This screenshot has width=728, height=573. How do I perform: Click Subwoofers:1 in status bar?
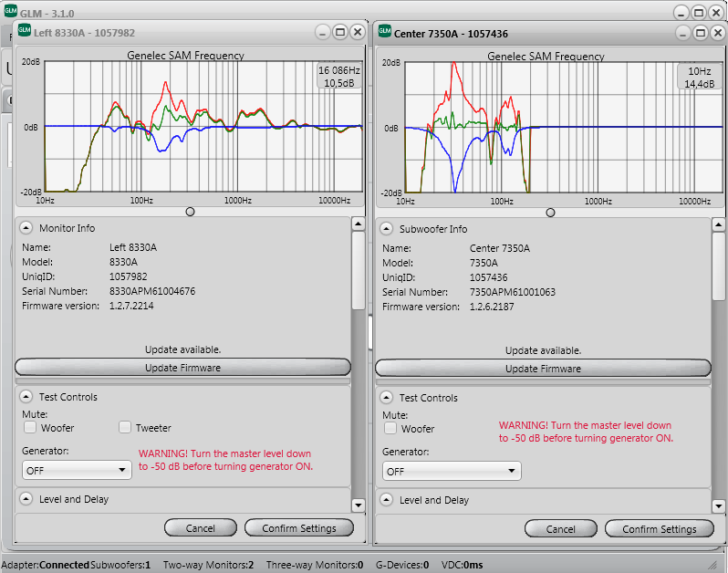click(x=120, y=565)
